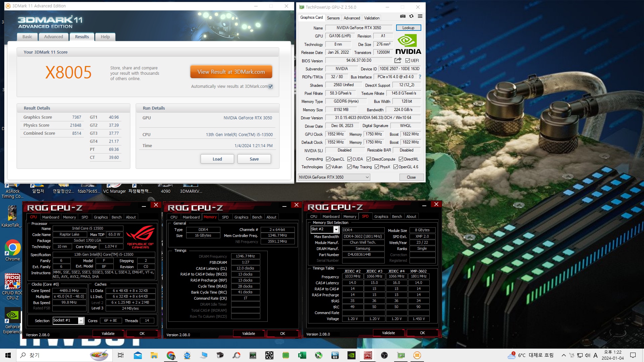Toggle the DirectML checkbox
This screenshot has width=644, height=362.
click(401, 159)
